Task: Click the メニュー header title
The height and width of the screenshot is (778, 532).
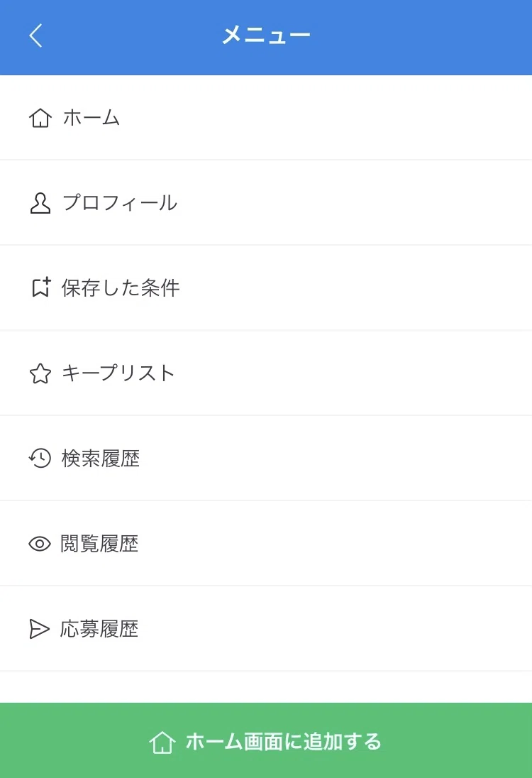Action: pyautogui.click(x=266, y=35)
